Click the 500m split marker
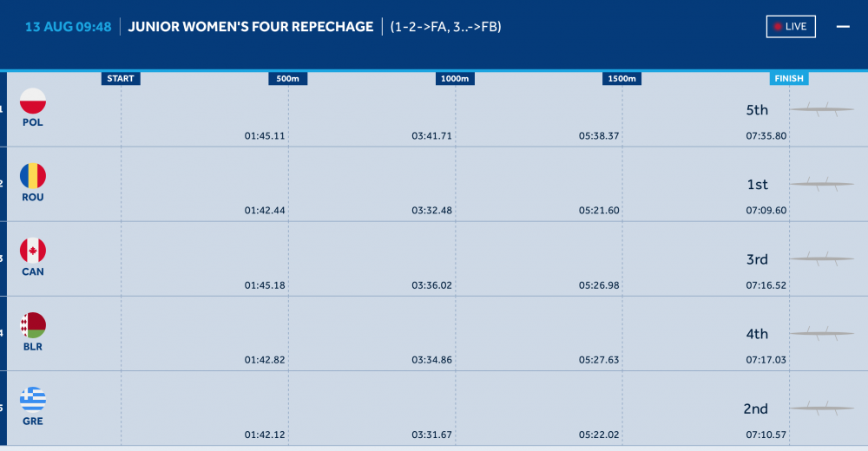This screenshot has width=868, height=451. (x=288, y=79)
